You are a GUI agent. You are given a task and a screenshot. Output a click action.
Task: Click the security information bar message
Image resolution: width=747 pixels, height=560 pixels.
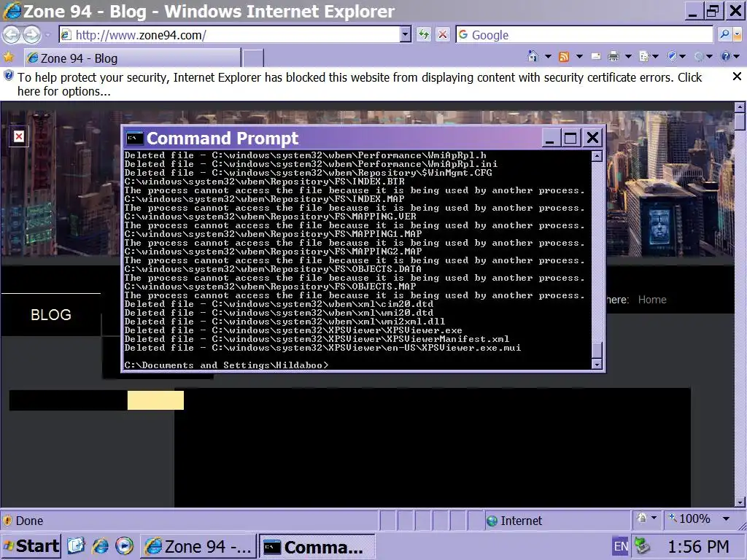(x=360, y=85)
